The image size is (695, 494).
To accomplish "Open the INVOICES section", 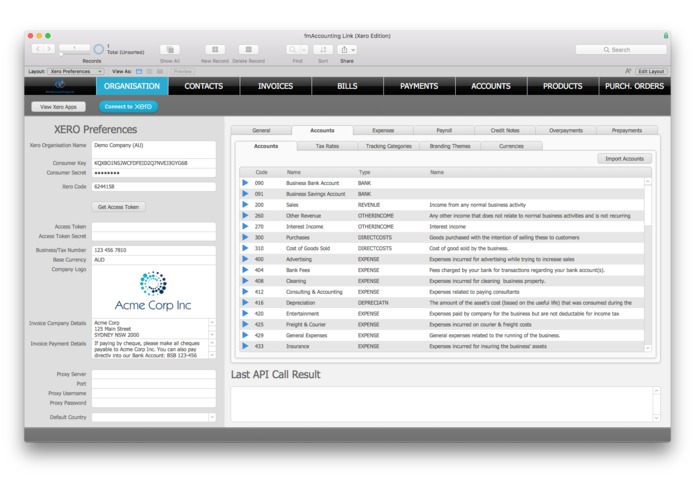I will pos(276,86).
